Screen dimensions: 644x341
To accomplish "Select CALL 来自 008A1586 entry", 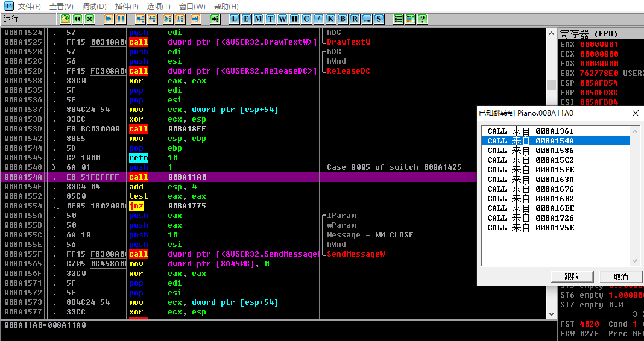I will 555,150.
